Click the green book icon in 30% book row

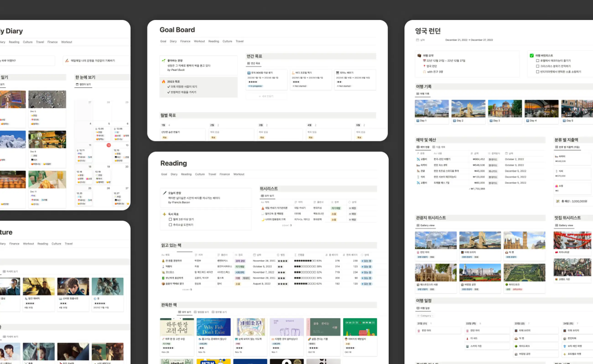pyautogui.click(x=163, y=278)
